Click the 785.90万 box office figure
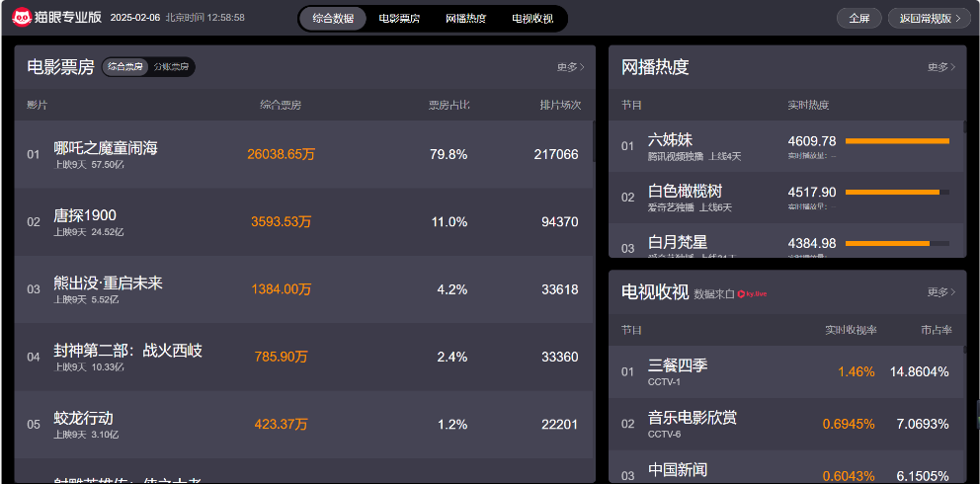980x484 pixels. [282, 357]
